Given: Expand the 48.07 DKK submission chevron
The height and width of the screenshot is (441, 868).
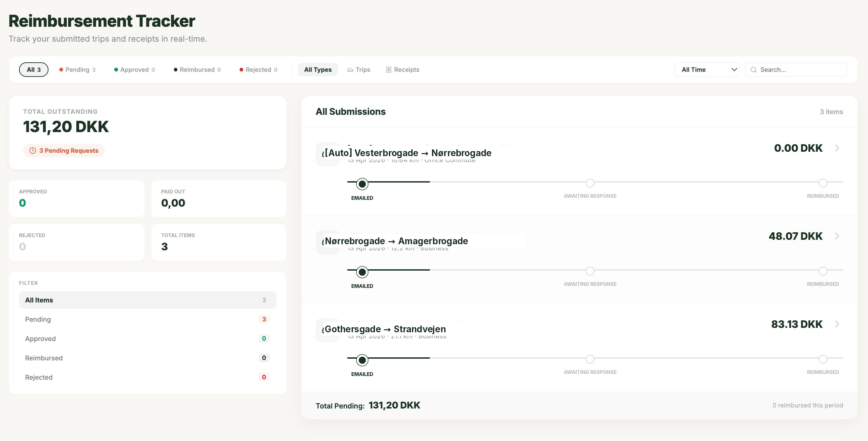Looking at the screenshot, I should (x=837, y=236).
